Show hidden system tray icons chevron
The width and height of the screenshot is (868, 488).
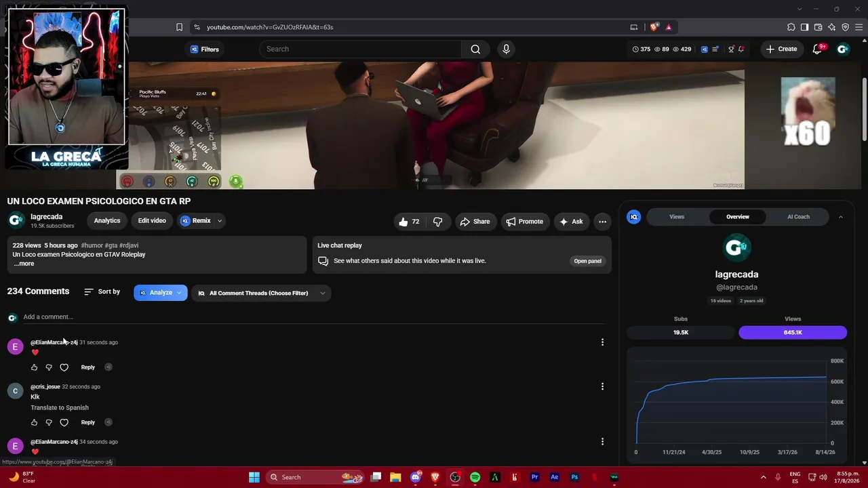tap(763, 477)
